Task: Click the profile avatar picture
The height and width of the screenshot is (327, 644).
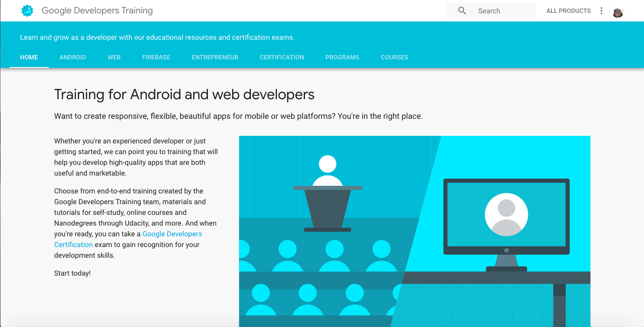Action: coord(619,13)
